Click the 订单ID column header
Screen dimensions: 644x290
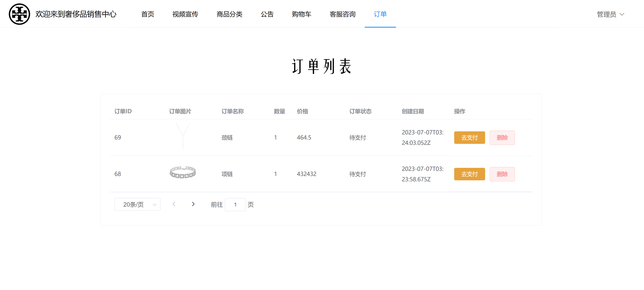(123, 111)
